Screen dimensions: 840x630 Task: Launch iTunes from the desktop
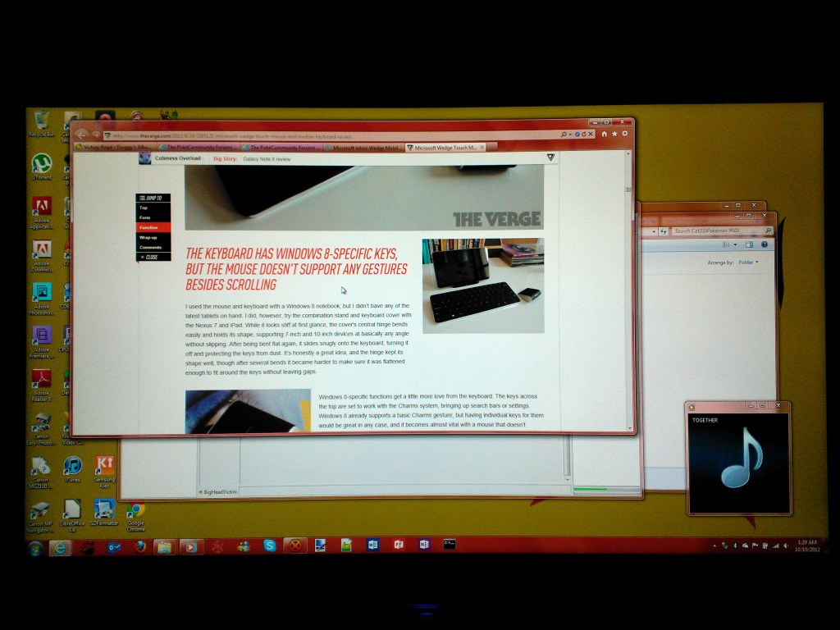(x=72, y=469)
